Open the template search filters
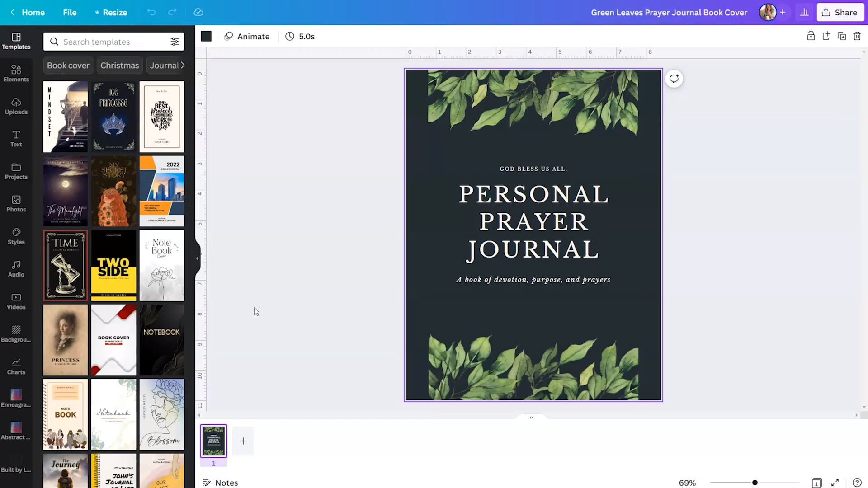This screenshot has height=488, width=868. 175,41
